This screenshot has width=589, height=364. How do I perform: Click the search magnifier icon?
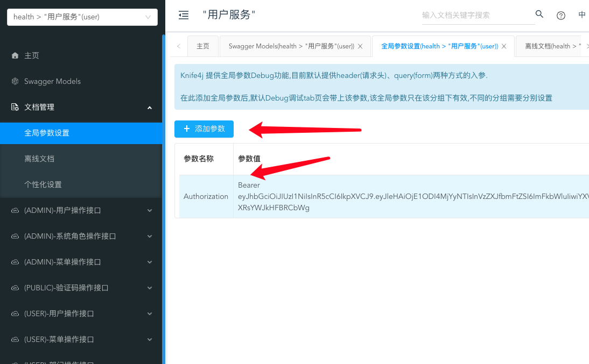[x=539, y=15]
